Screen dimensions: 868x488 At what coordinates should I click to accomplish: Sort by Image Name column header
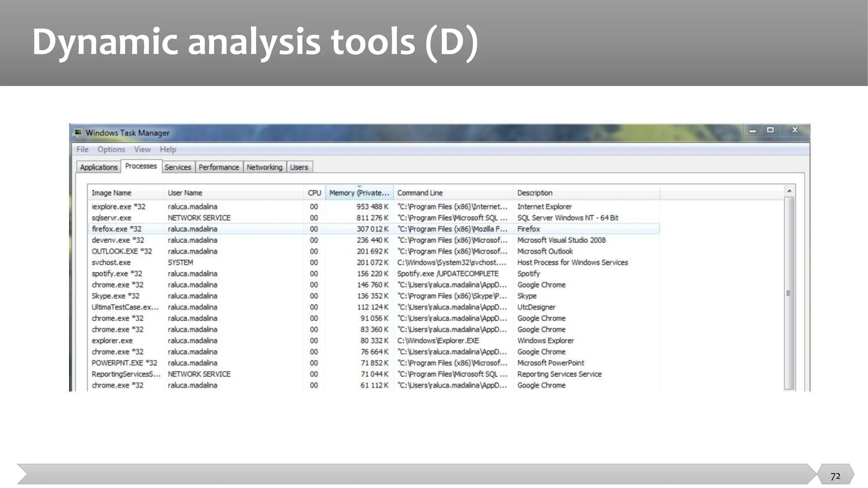(126, 193)
